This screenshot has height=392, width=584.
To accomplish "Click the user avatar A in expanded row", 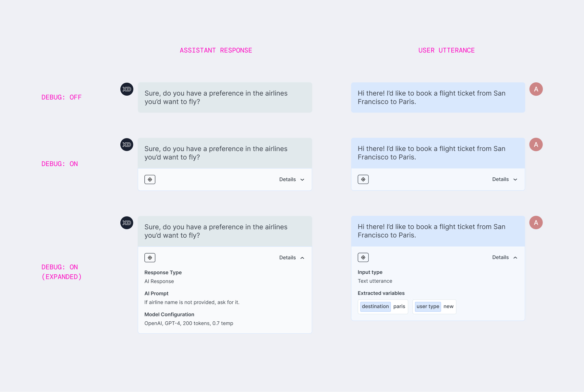I will (536, 223).
